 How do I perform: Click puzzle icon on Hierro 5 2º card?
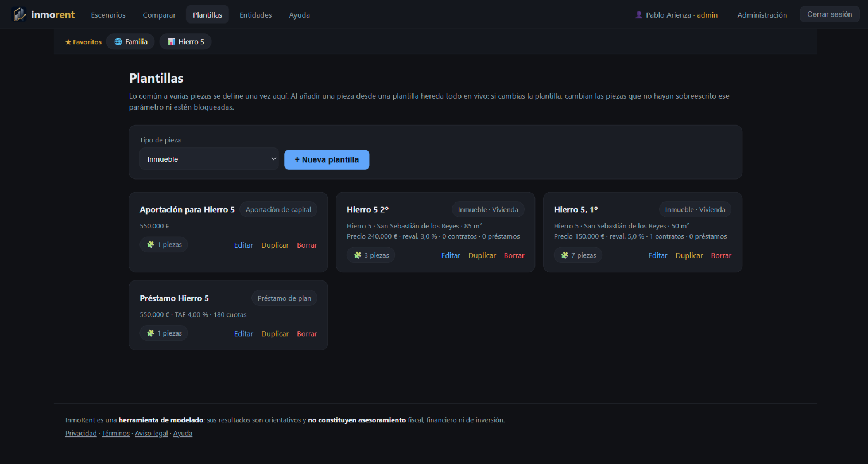click(358, 255)
